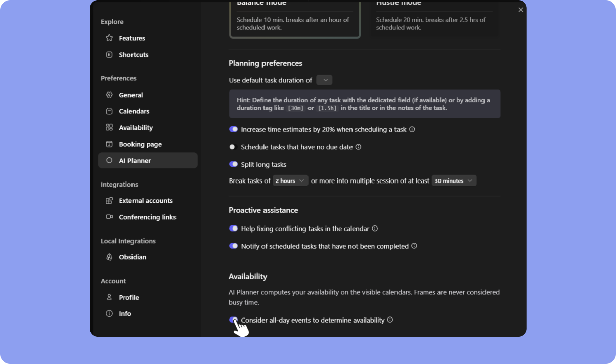Open Conferencing links settings

point(148,217)
